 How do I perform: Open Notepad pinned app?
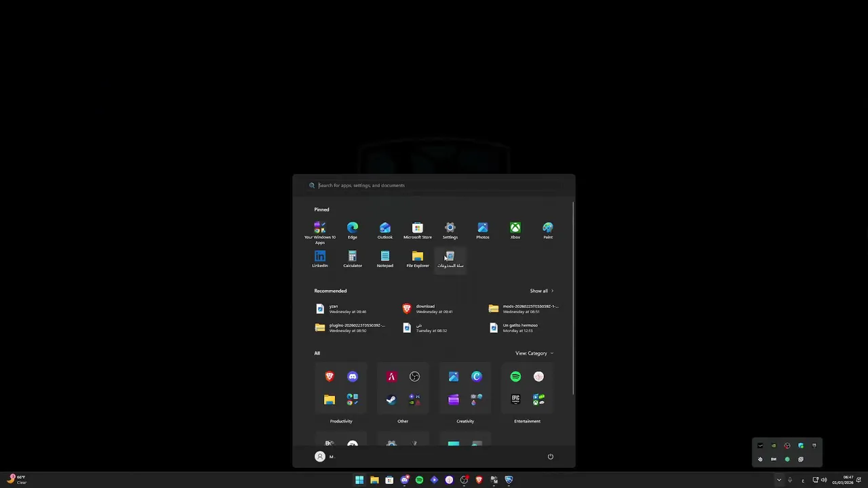384,259
